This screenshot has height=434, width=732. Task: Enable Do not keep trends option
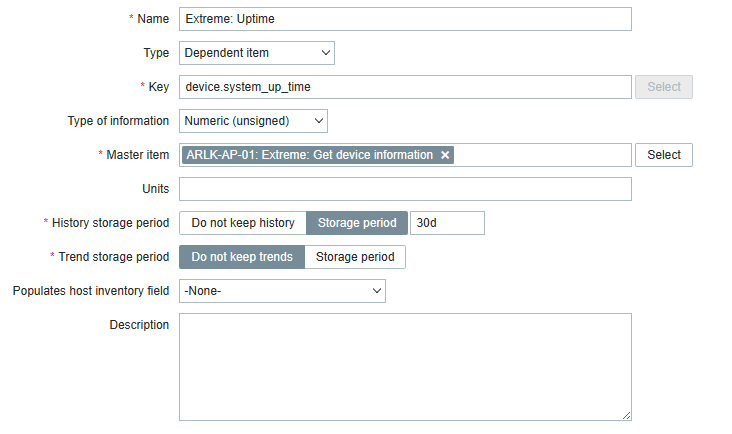(242, 257)
